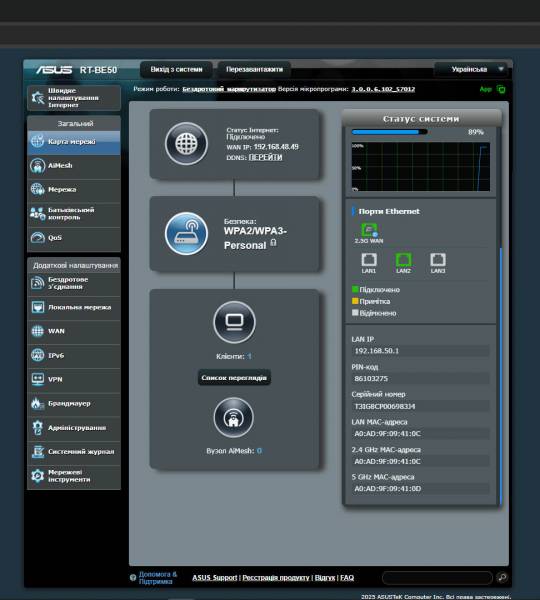
Task: Open the Українська language dropdown
Action: (x=473, y=70)
